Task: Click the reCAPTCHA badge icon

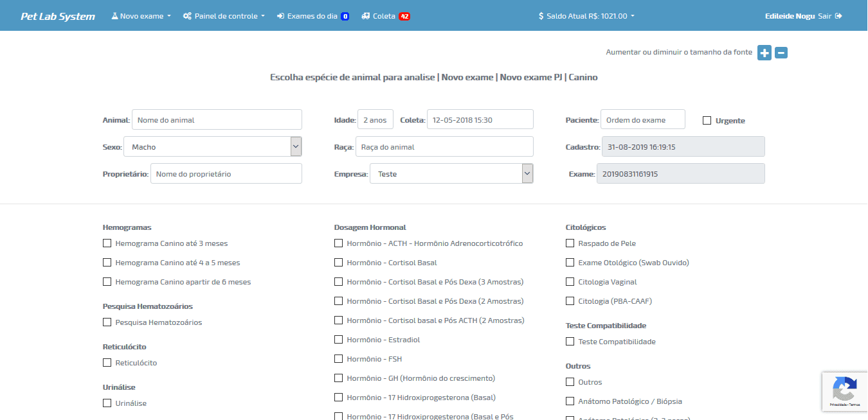Action: click(844, 389)
